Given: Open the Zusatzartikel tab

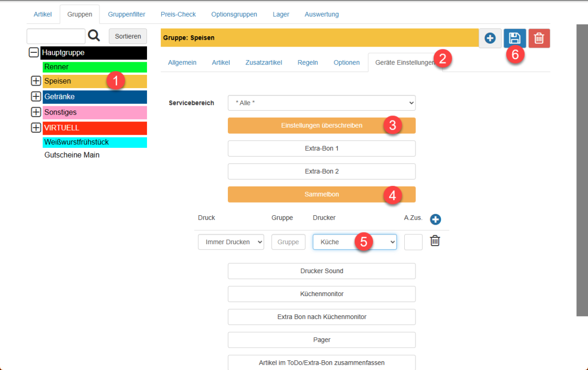Looking at the screenshot, I should pyautogui.click(x=264, y=63).
